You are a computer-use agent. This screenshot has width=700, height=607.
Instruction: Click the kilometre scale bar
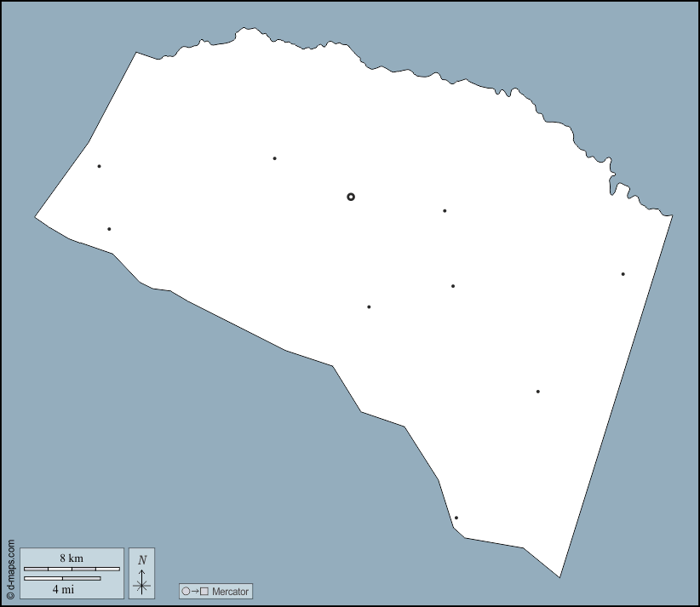pos(72,569)
